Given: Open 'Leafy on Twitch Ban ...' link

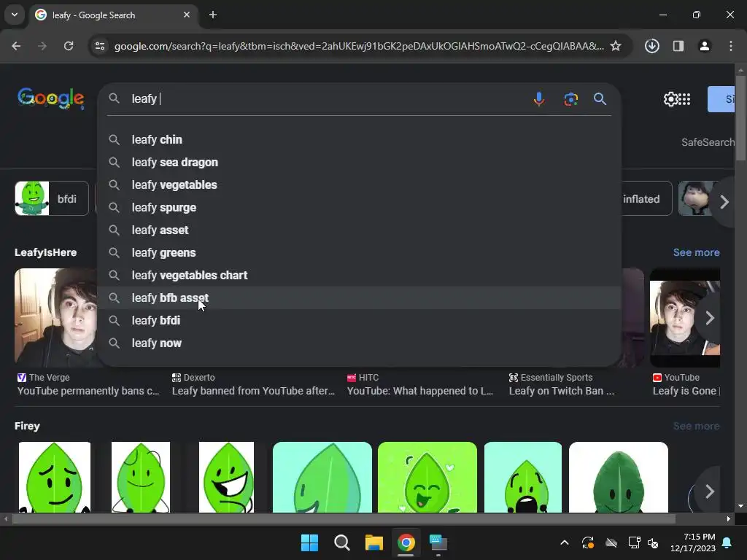Looking at the screenshot, I should pos(562,391).
